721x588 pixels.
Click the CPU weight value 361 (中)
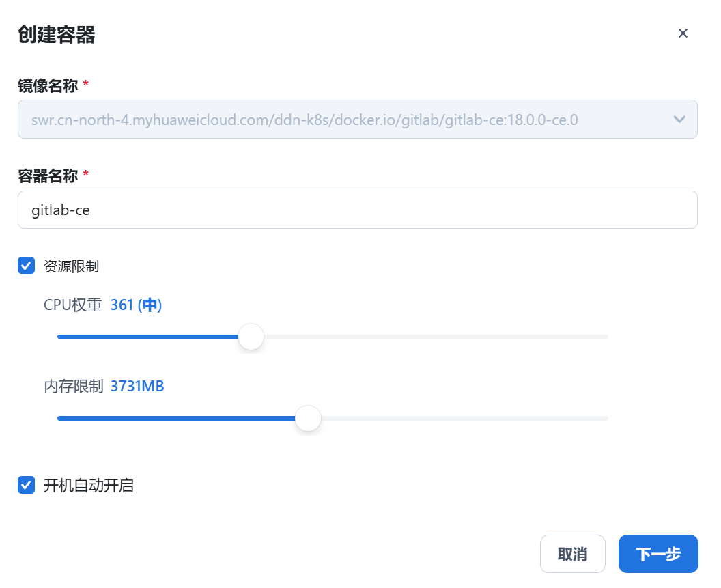(x=136, y=305)
